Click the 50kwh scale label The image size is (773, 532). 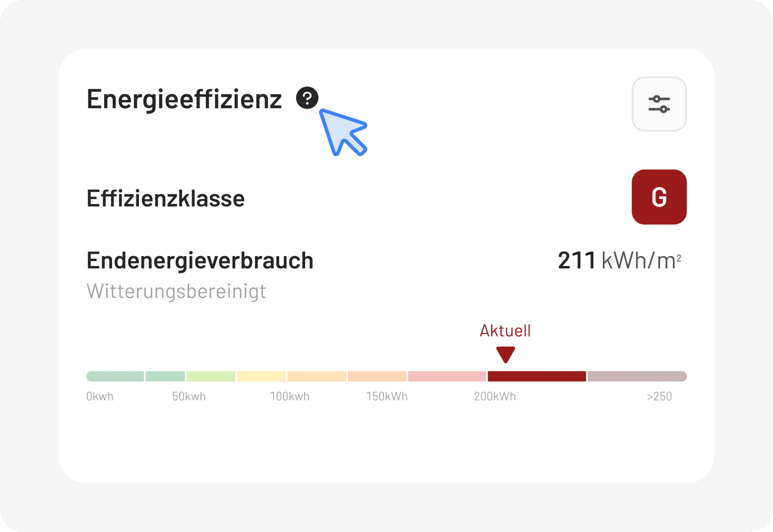click(x=189, y=397)
